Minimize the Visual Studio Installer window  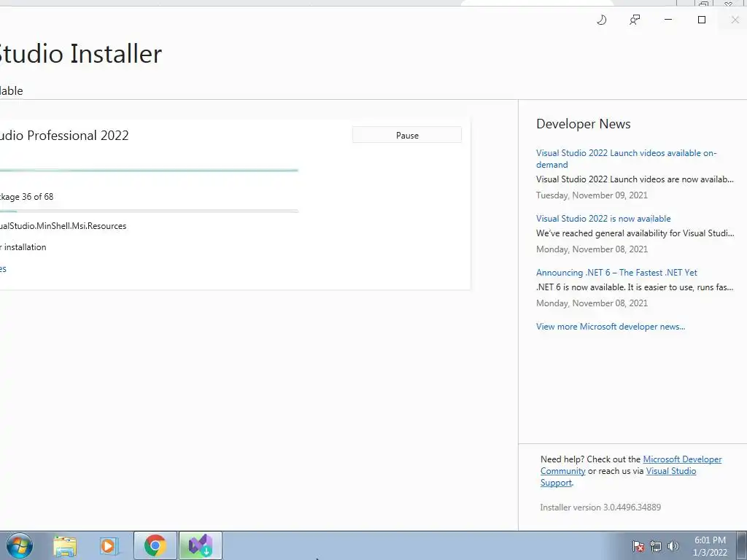[668, 20]
